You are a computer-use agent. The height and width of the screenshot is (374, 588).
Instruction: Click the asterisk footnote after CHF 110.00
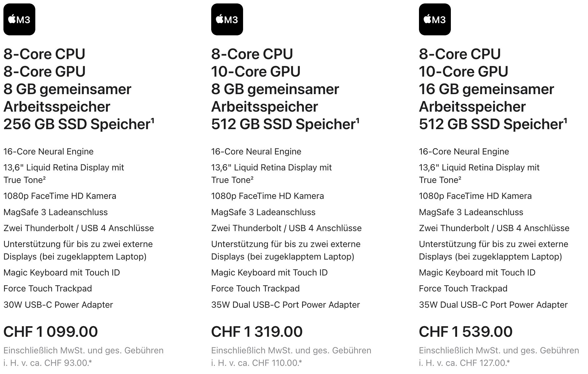pos(301,363)
